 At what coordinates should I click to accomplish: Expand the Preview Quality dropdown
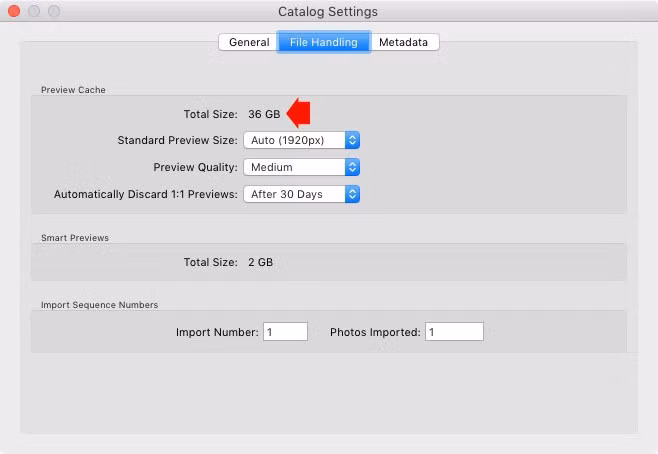[301, 167]
